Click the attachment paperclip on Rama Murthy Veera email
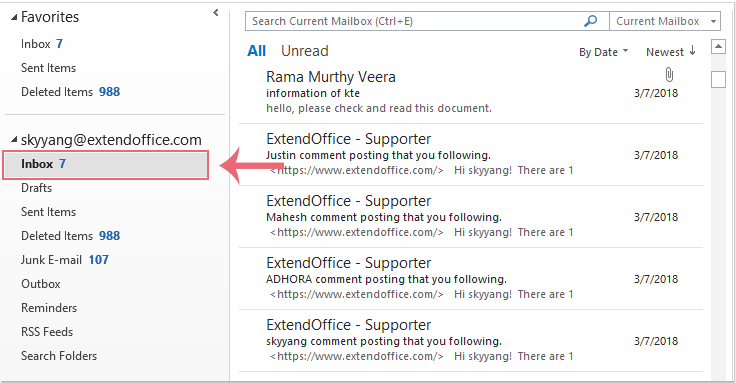 tap(669, 75)
